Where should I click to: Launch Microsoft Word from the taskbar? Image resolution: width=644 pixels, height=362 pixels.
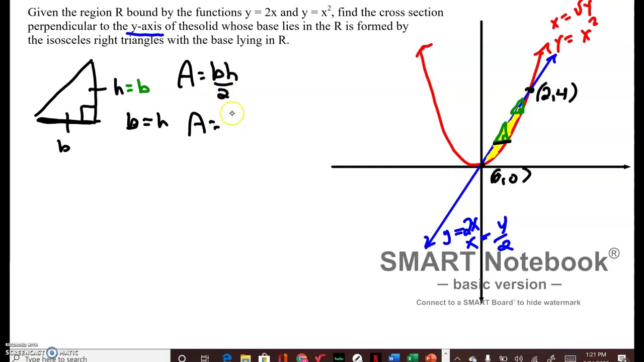click(x=394, y=358)
